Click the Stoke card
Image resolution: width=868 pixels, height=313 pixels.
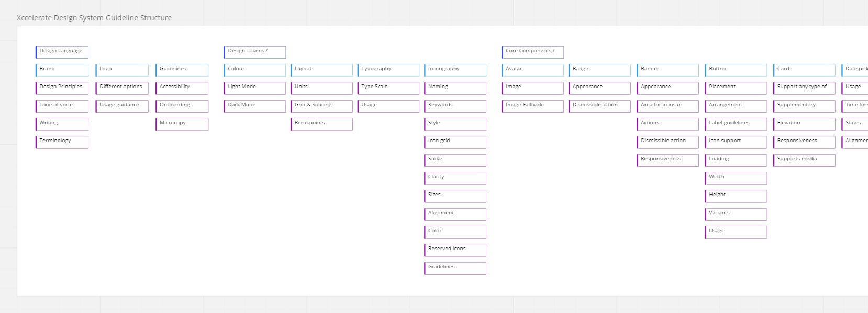tap(455, 160)
